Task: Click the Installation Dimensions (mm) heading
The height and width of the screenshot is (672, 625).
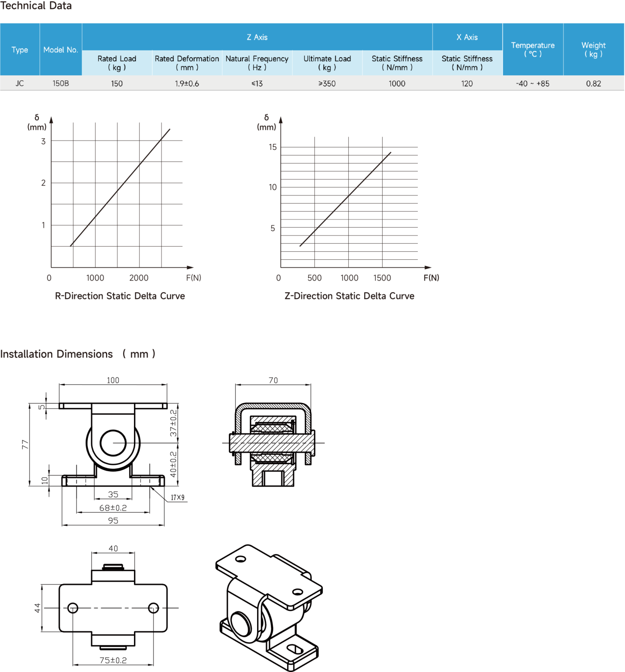Action: pyautogui.click(x=78, y=354)
